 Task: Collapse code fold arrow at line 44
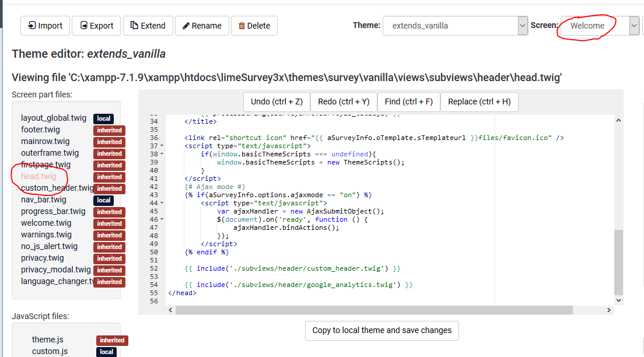point(162,203)
